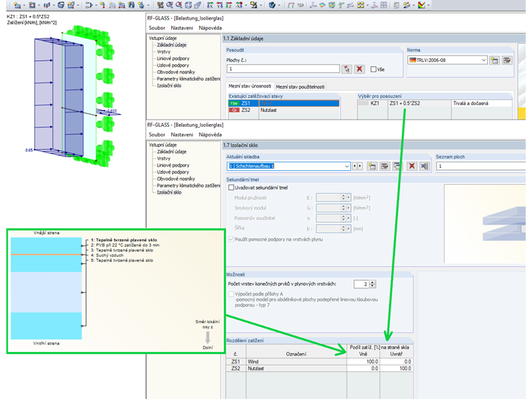Go to next composition arrow
This screenshot has width=532, height=399.
(360, 167)
